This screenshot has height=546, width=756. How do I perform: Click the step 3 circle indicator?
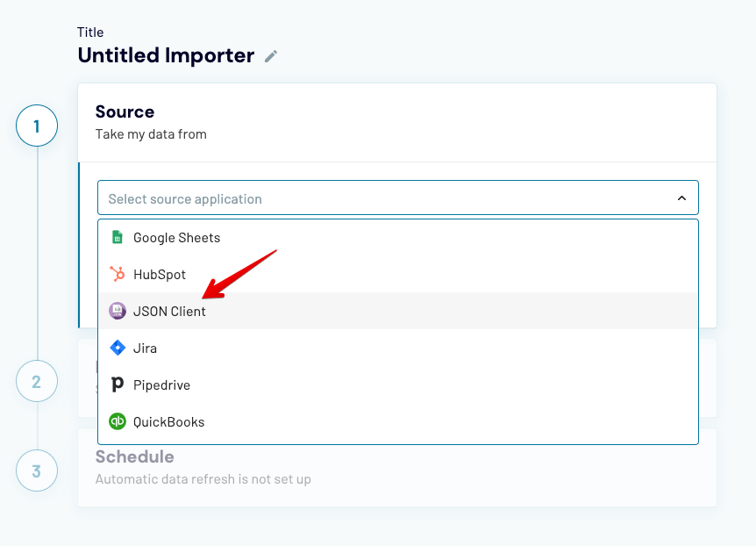(36, 471)
